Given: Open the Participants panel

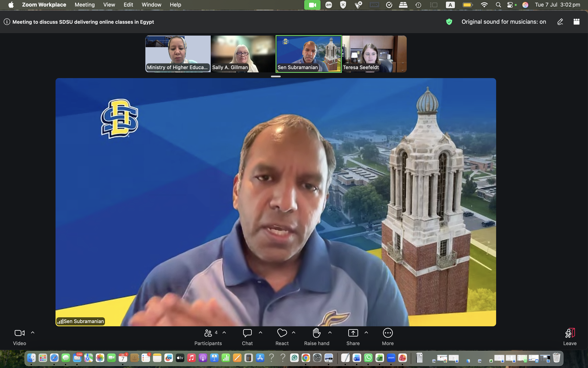Looking at the screenshot, I should (x=208, y=337).
